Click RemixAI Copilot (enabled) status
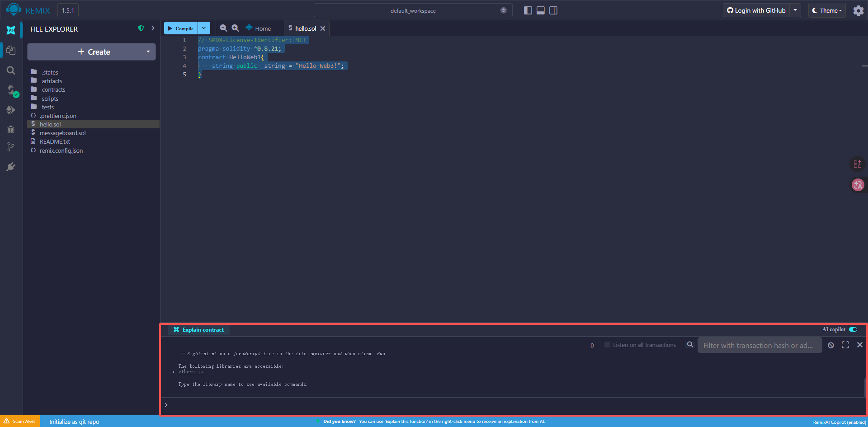 pyautogui.click(x=839, y=422)
